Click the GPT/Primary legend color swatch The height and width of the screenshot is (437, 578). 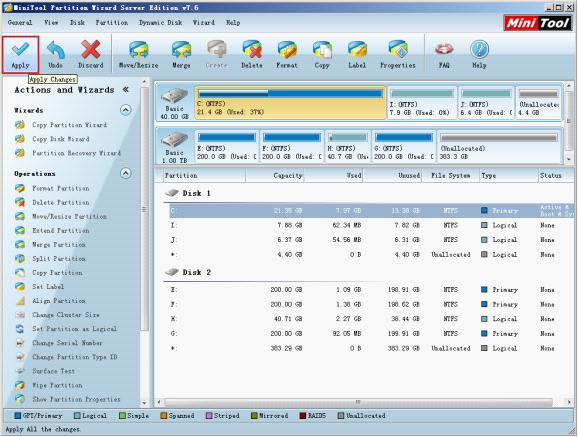click(x=17, y=416)
